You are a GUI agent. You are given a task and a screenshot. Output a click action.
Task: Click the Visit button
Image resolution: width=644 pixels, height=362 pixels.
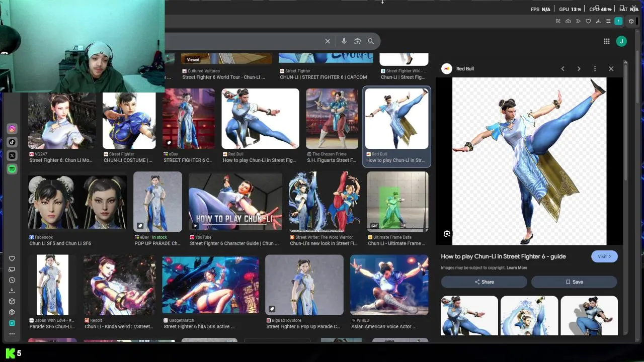(604, 256)
